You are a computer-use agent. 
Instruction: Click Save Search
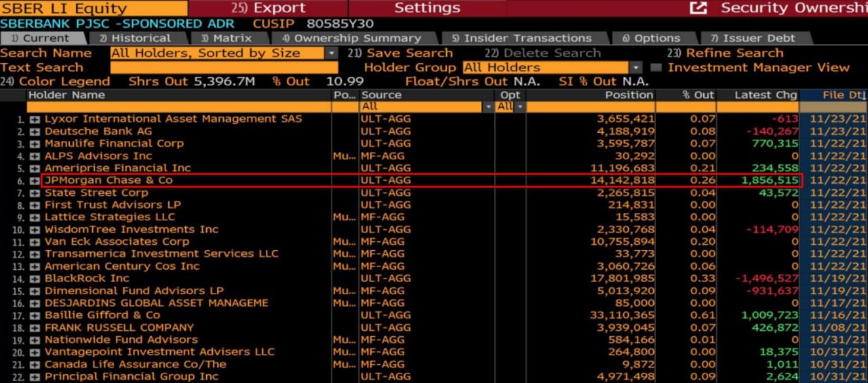tap(400, 53)
